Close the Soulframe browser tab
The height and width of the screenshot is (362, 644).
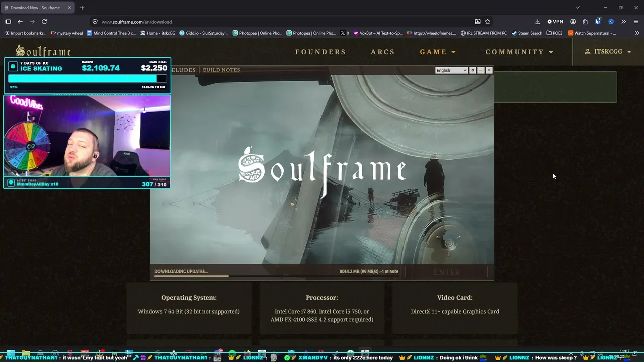coord(69,8)
